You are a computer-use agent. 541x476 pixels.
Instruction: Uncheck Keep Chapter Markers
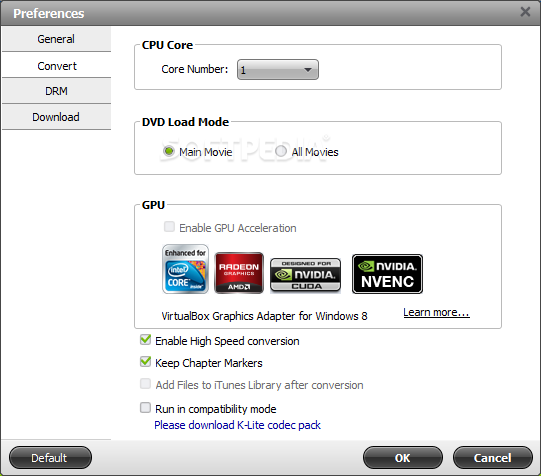(x=145, y=362)
